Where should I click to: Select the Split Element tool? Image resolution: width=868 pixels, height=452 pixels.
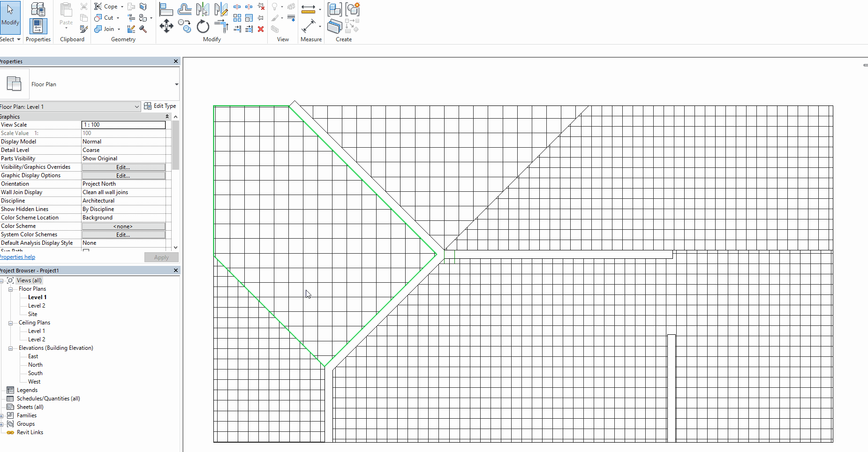pos(237,7)
